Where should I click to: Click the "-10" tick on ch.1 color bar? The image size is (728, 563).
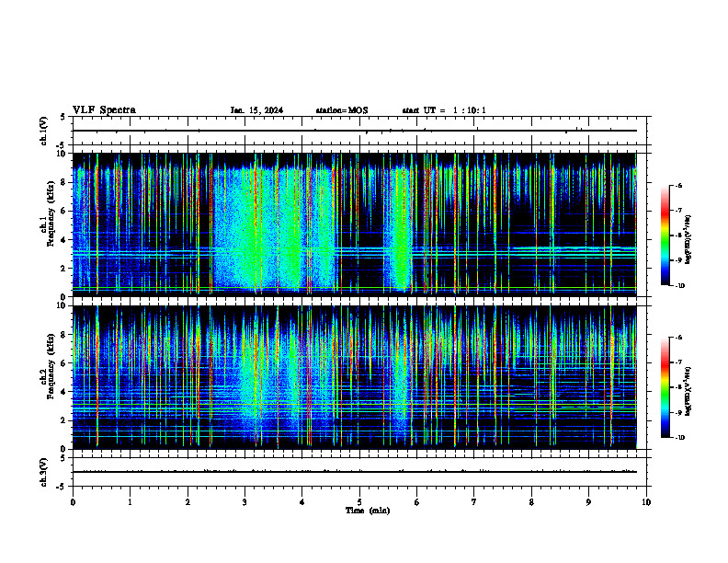click(x=679, y=286)
